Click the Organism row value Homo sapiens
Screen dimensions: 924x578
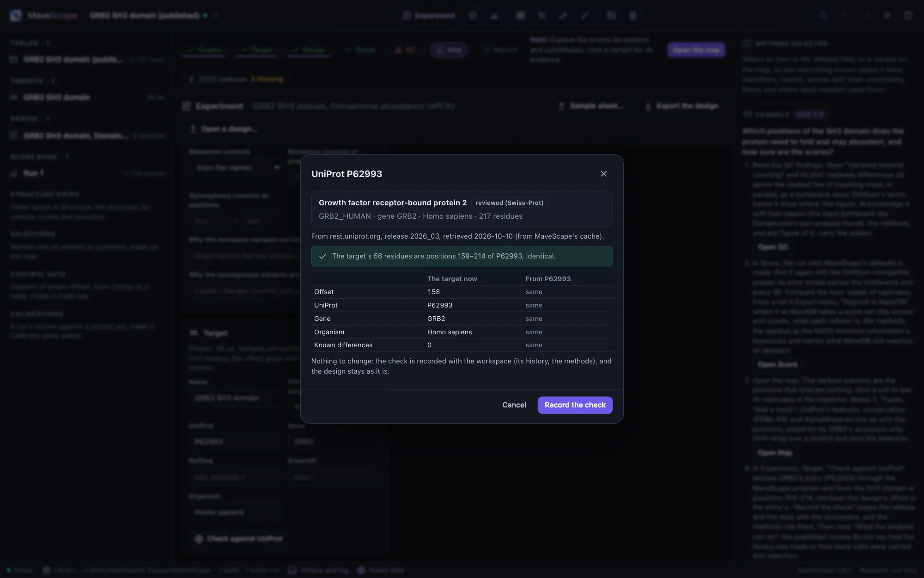450,332
